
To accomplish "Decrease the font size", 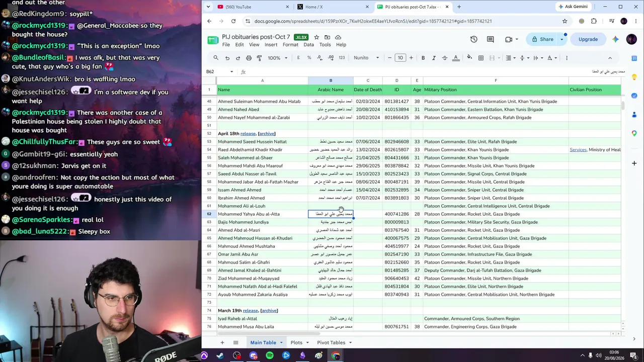I will [389, 58].
